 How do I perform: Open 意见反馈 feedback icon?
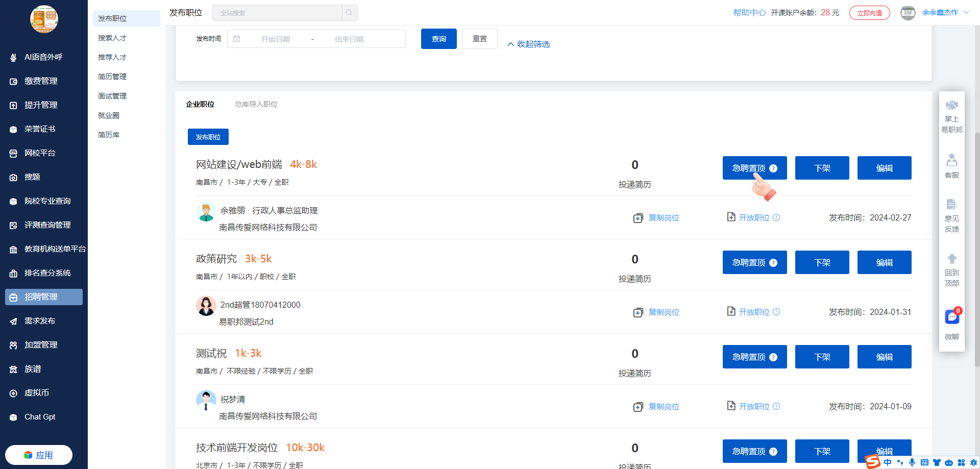(x=952, y=205)
